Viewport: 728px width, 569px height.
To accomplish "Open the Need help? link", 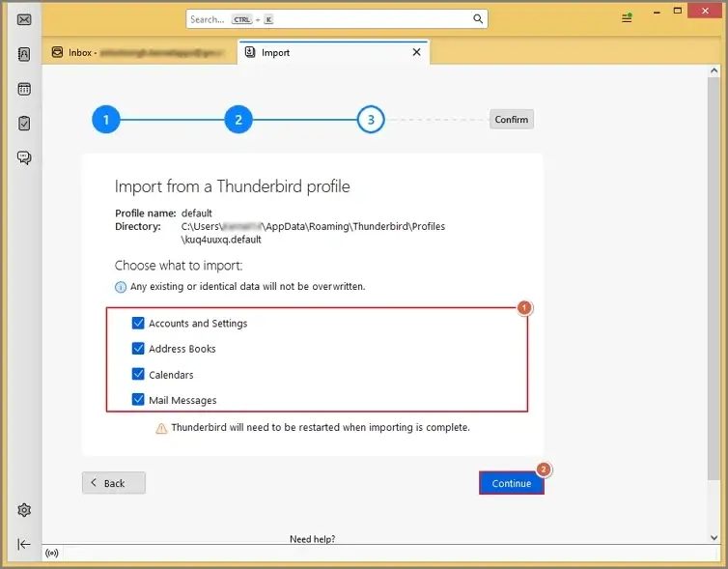I will coord(313,539).
